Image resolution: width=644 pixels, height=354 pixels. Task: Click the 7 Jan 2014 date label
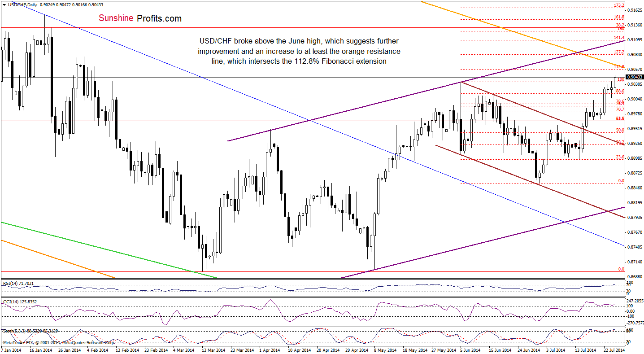pos(12,350)
